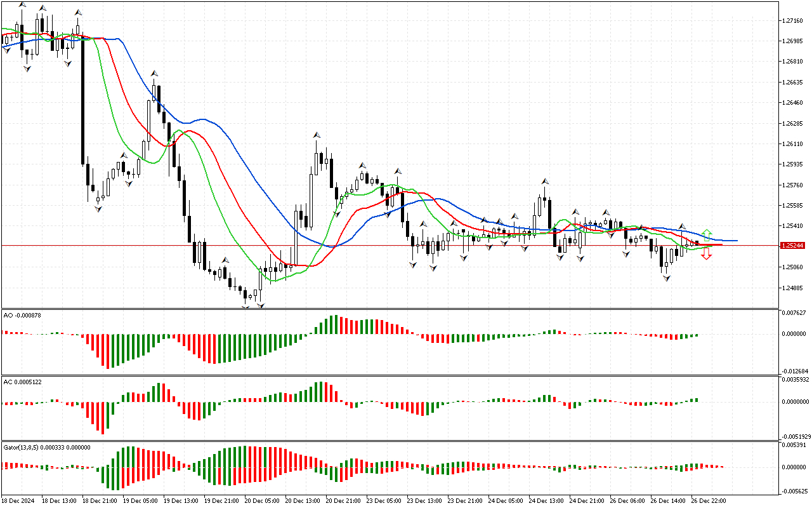Click the red down arrow on the chart
The width and height of the screenshot is (812, 508).
pyautogui.click(x=706, y=253)
